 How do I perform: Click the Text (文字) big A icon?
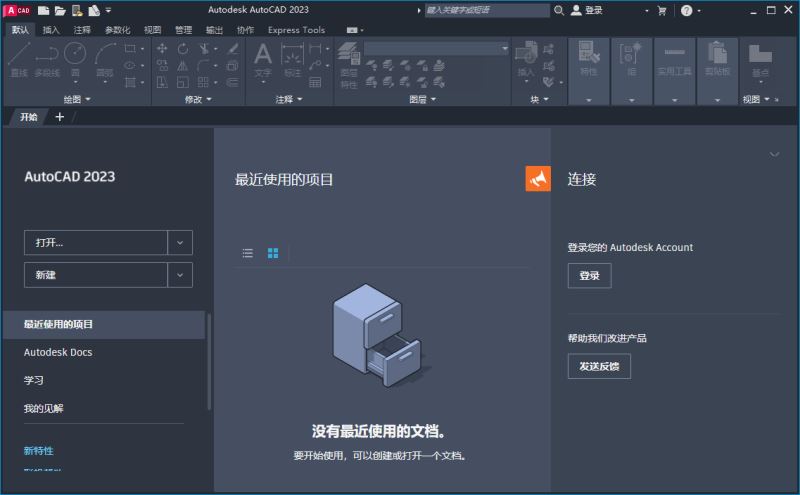(263, 60)
